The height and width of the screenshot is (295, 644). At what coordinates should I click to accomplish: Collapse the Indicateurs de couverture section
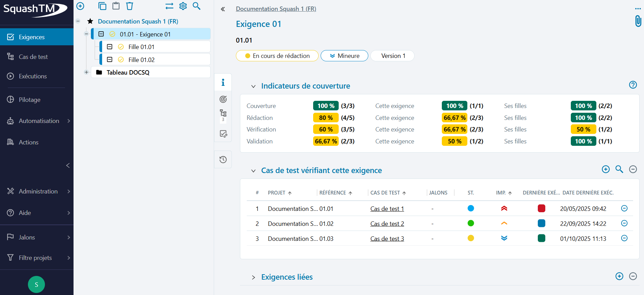coord(253,86)
